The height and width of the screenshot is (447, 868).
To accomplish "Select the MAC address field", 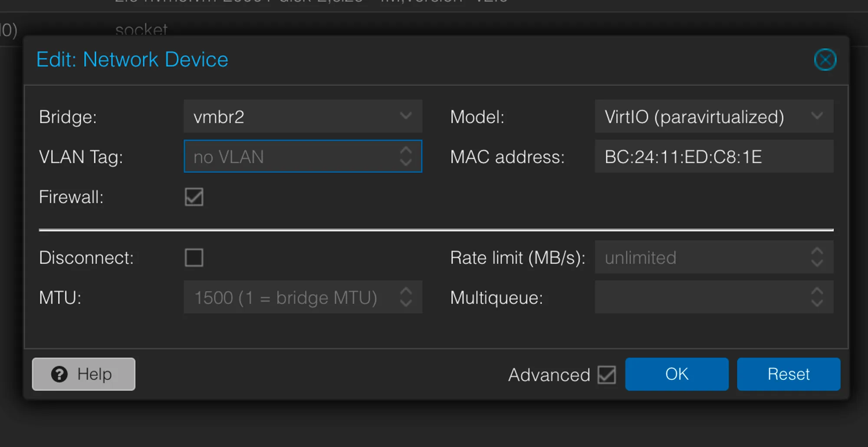I will (714, 157).
